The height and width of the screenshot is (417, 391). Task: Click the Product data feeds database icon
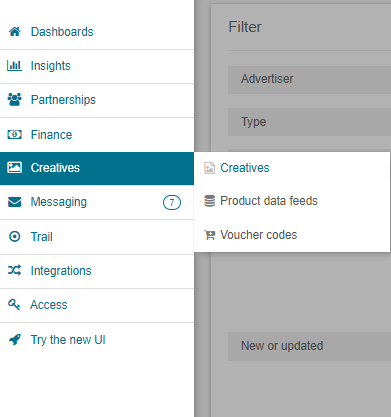pos(209,201)
